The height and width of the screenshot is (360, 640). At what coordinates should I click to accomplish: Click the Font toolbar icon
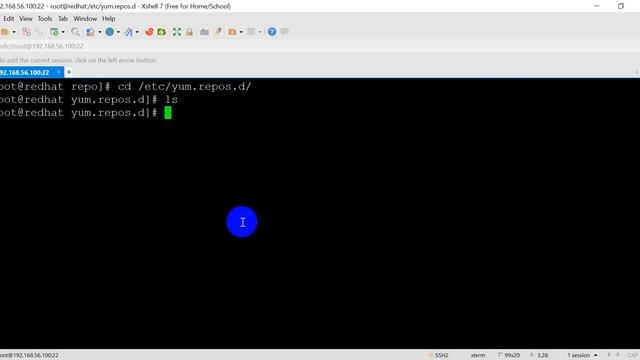click(129, 32)
